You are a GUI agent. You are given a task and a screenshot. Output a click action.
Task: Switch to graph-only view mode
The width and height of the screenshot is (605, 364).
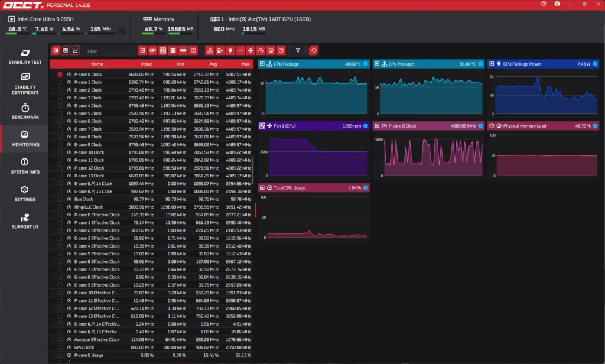tap(75, 51)
